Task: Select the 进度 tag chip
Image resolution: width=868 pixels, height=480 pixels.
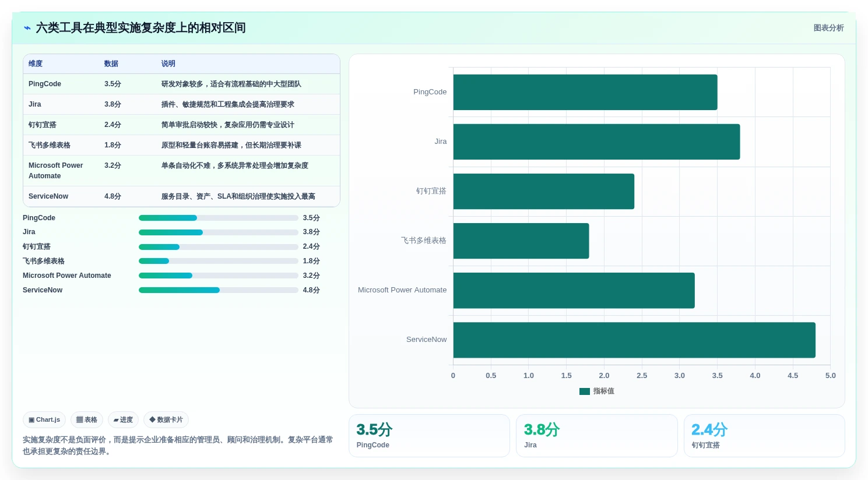Action: 123,419
